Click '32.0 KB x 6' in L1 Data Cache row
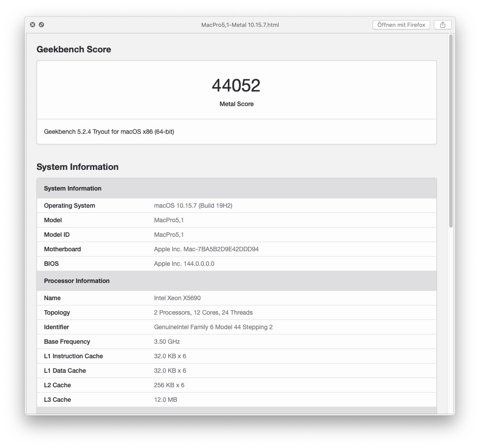This screenshot has width=480, height=448. [x=170, y=371]
